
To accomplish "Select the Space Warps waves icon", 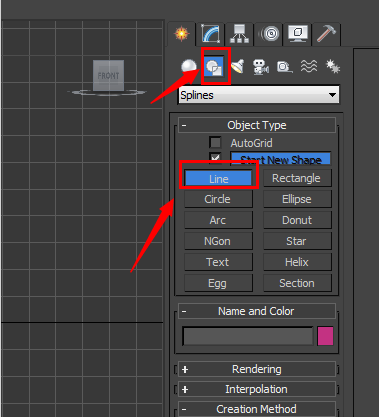I will pyautogui.click(x=309, y=66).
